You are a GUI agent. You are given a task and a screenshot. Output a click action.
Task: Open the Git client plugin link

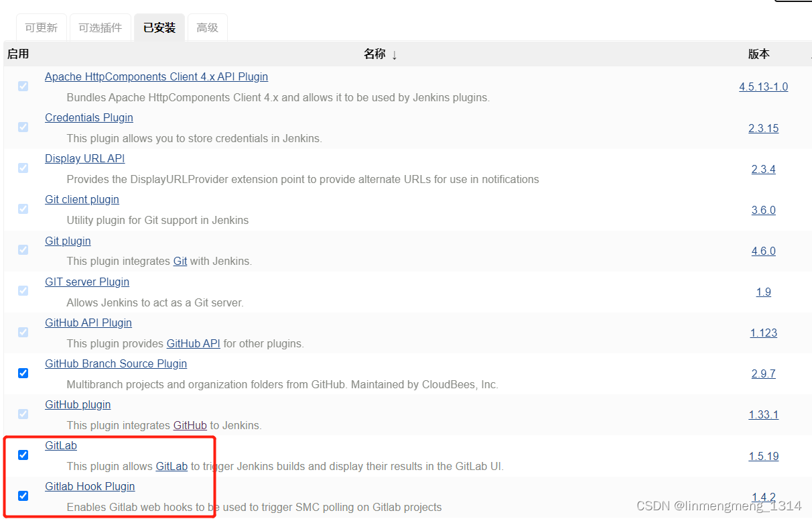(x=82, y=200)
